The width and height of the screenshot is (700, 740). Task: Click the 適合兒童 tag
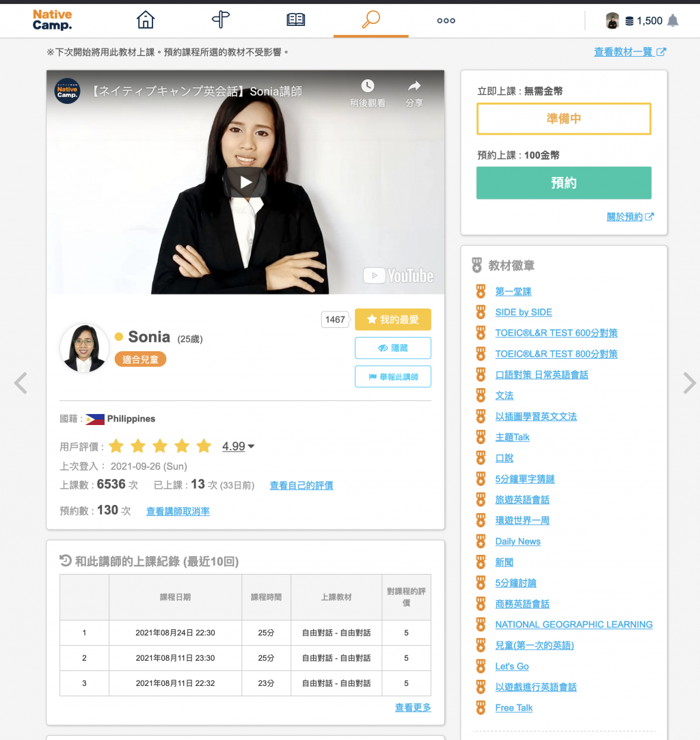(140, 359)
